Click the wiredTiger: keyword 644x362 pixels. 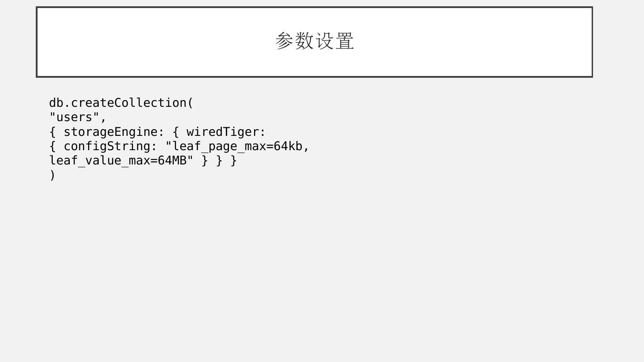(226, 132)
